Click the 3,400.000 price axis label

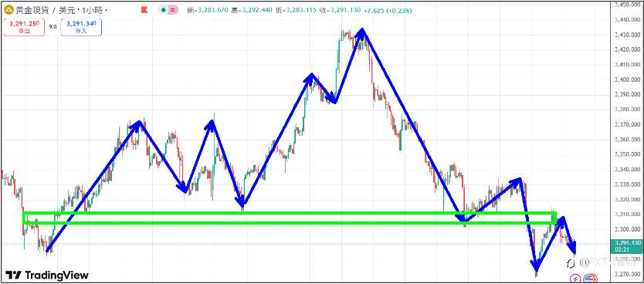click(x=628, y=79)
